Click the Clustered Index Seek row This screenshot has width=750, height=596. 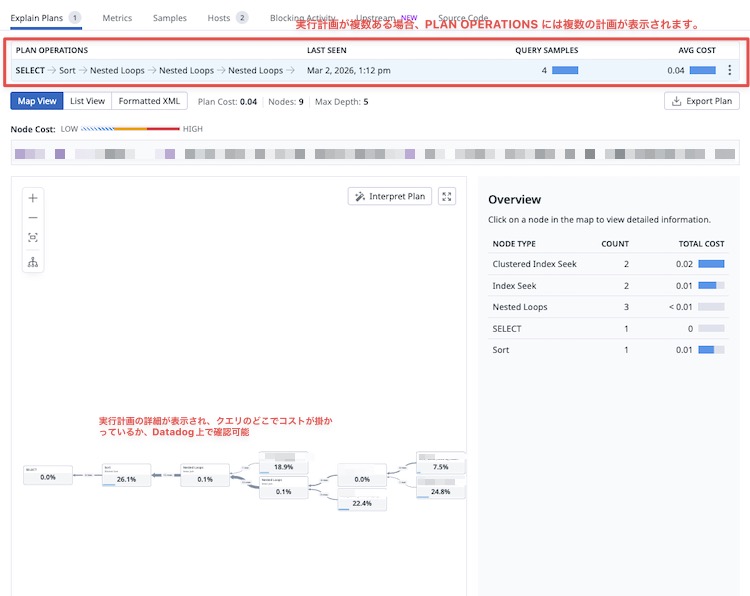608,264
